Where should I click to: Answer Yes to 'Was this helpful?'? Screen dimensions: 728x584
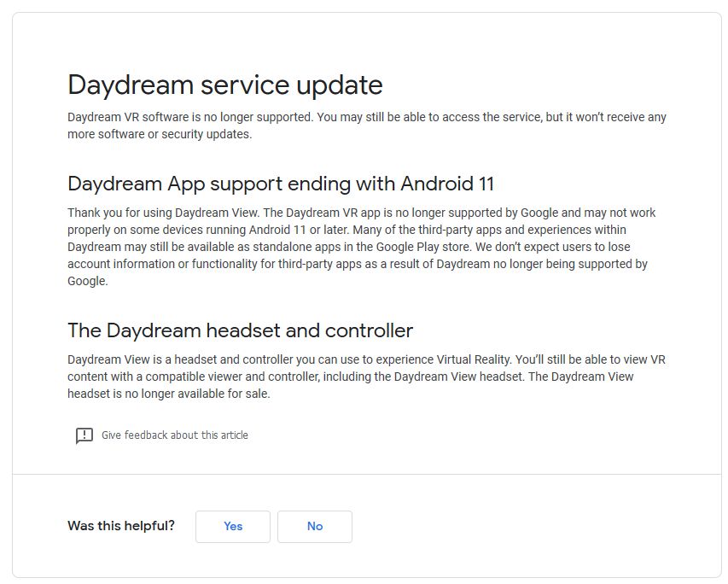[x=233, y=527]
